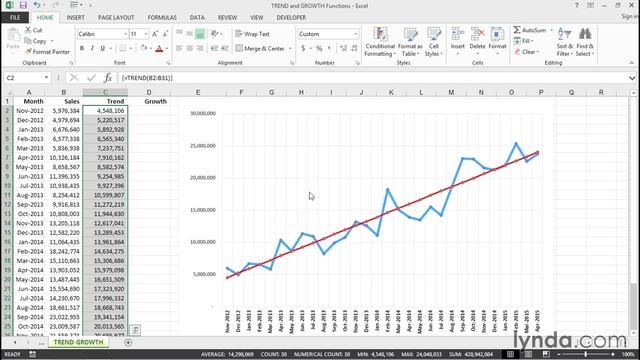Image resolution: width=640 pixels, height=360 pixels.
Task: Expand Merge & Center dropdown arrow
Action: [x=290, y=49]
